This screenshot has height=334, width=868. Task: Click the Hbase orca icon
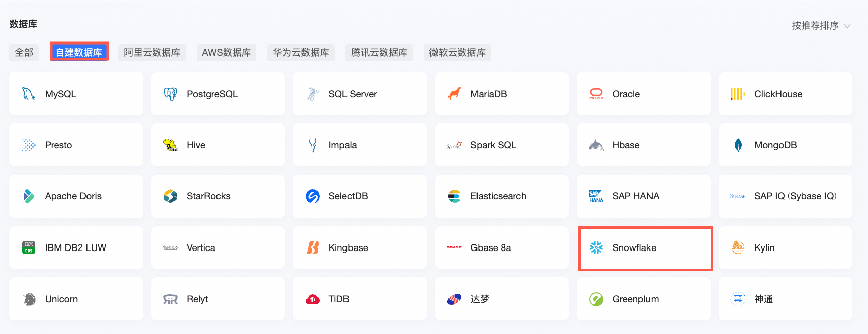[596, 145]
